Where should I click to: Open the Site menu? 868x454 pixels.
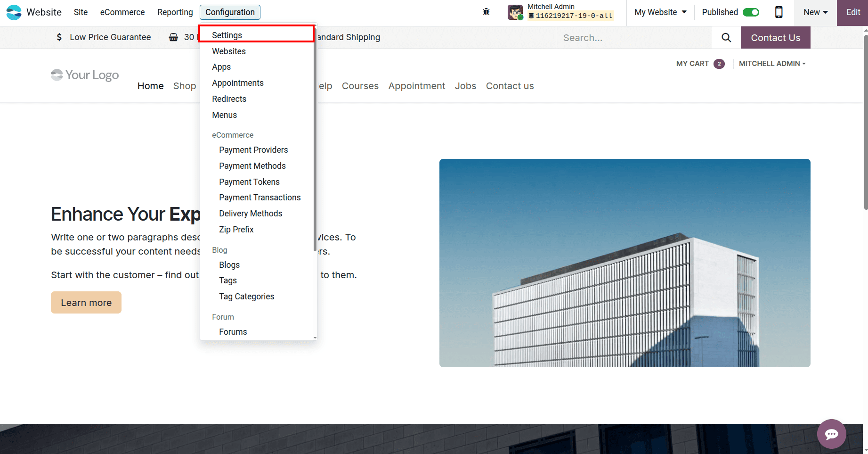pyautogui.click(x=81, y=12)
